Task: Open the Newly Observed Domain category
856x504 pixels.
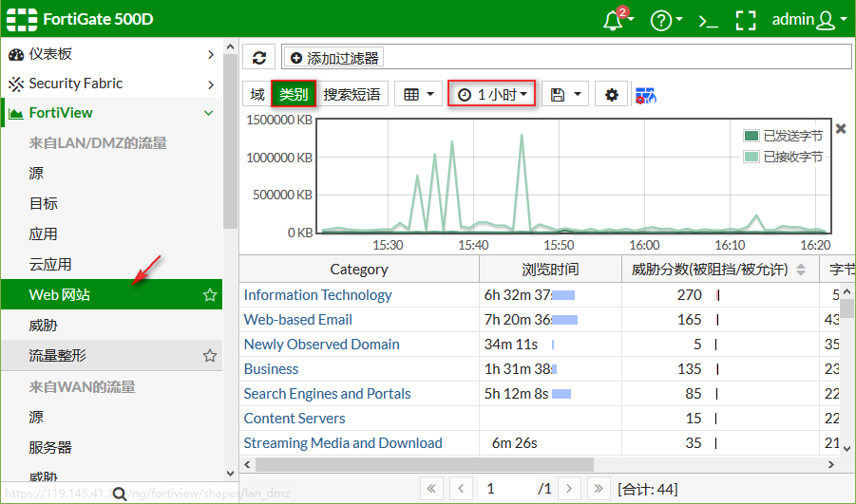Action: (321, 345)
